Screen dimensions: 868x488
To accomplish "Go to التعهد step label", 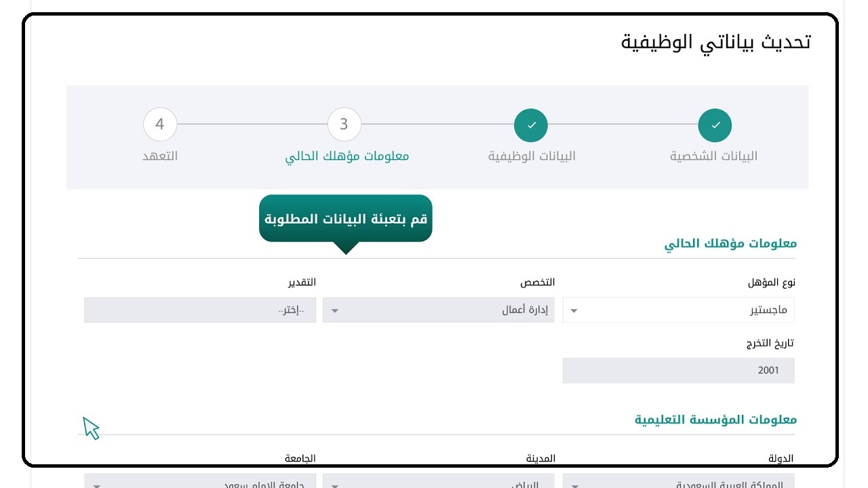I will pos(160,156).
